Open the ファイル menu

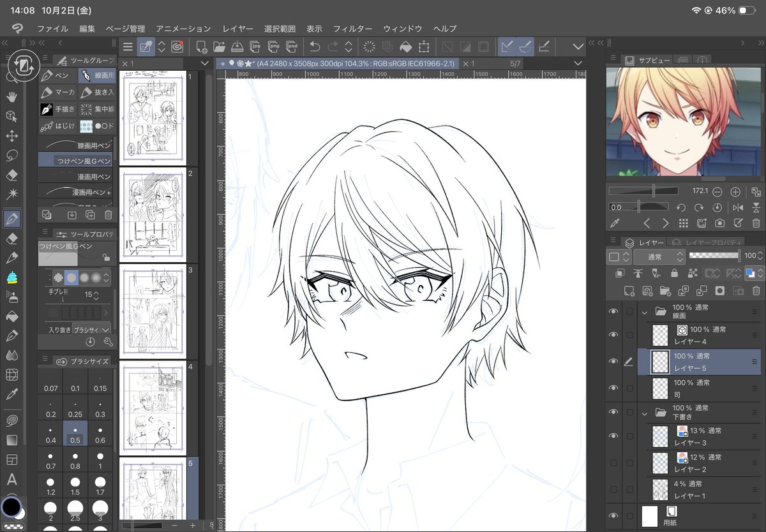53,29
